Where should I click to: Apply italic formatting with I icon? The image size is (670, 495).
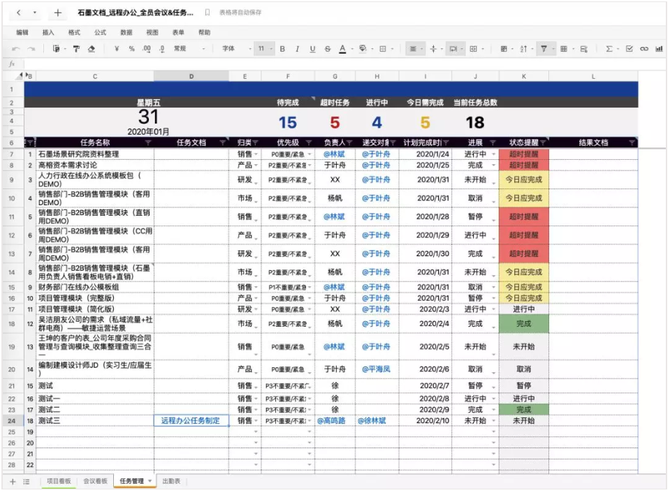coord(297,48)
